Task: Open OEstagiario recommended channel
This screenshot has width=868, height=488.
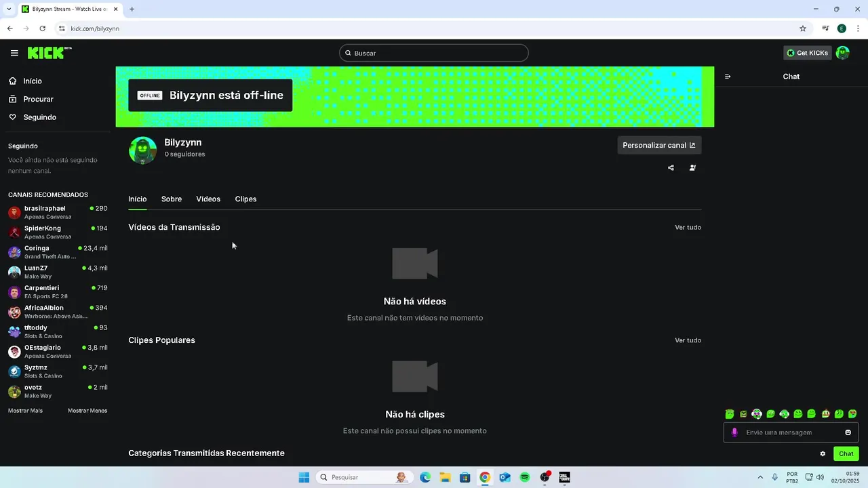Action: [58, 352]
